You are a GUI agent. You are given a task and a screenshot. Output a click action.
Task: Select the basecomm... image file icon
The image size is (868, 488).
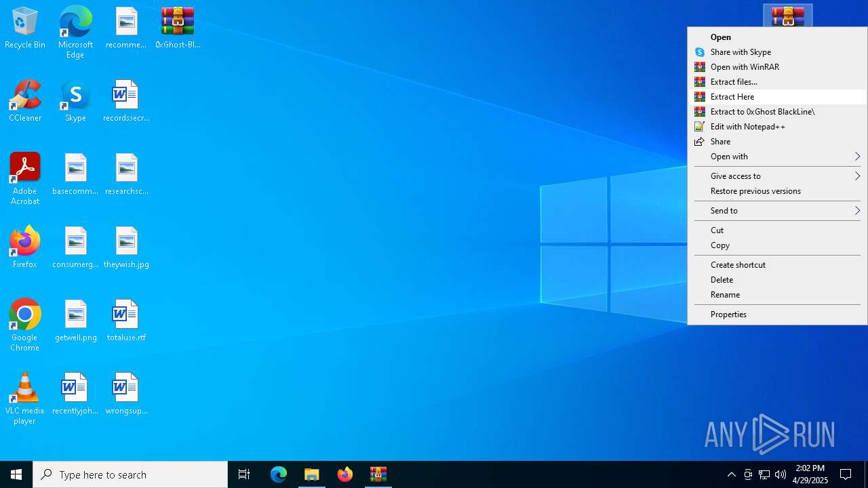[75, 175]
